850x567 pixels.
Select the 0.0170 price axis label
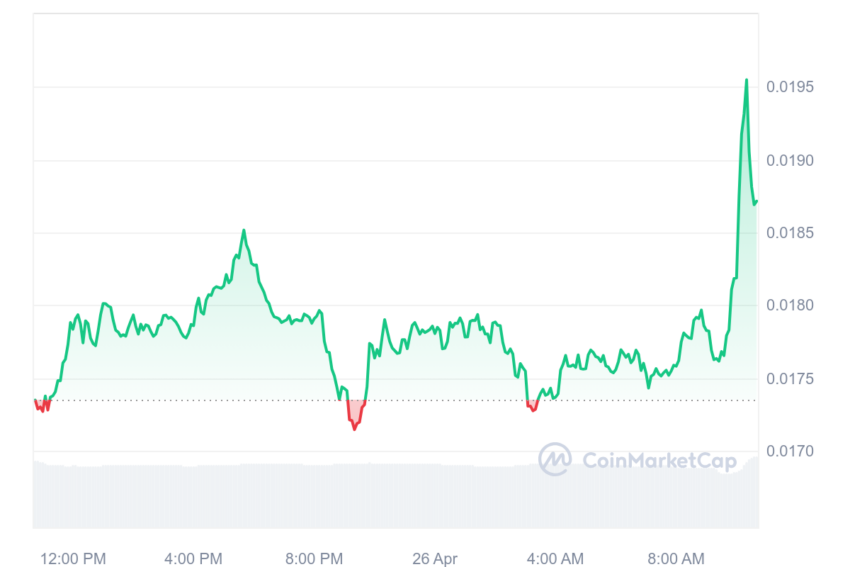[790, 451]
